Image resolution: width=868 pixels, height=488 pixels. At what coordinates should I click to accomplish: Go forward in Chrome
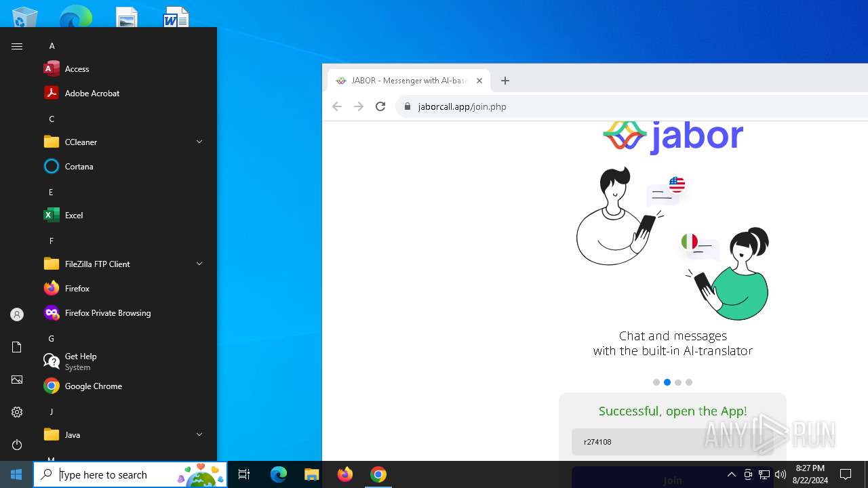[359, 106]
